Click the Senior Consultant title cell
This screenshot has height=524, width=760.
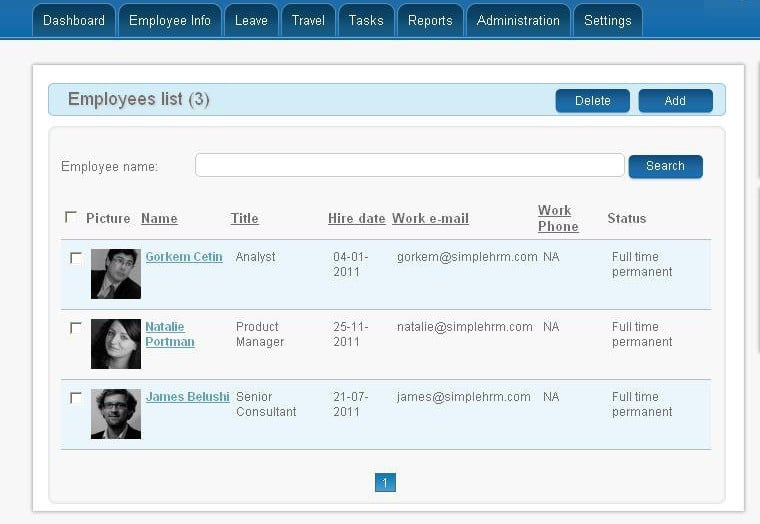[266, 404]
